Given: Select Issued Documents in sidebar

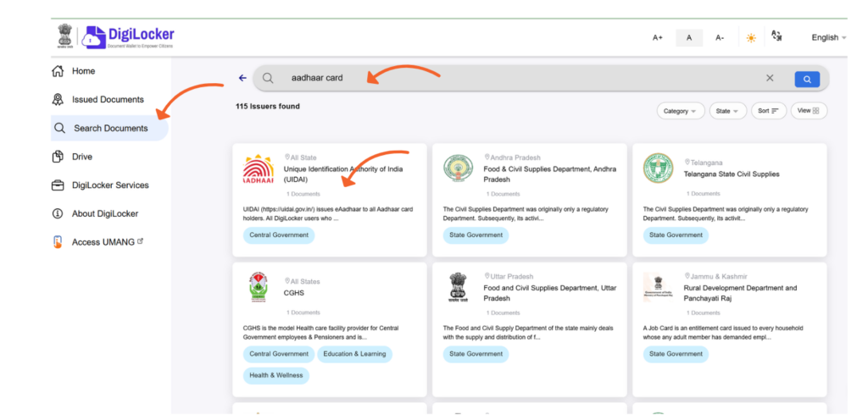Looking at the screenshot, I should [98, 99].
